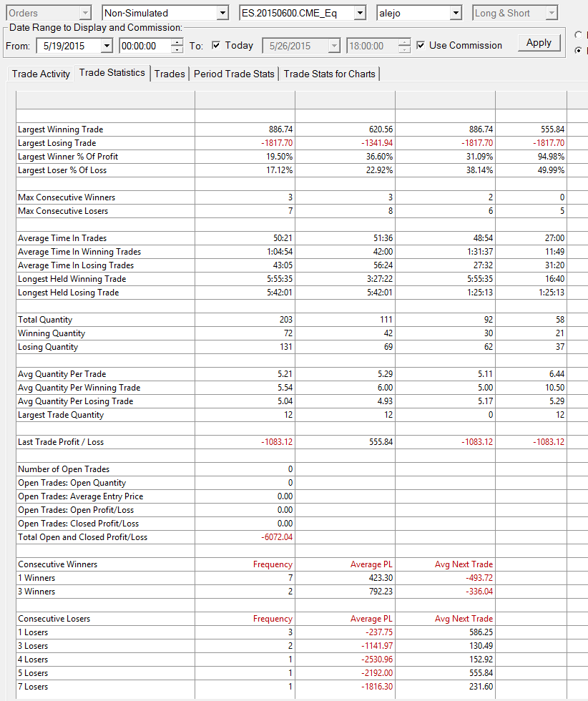Select the Max Consecutive Losers label
The image size is (588, 701).
point(63,211)
